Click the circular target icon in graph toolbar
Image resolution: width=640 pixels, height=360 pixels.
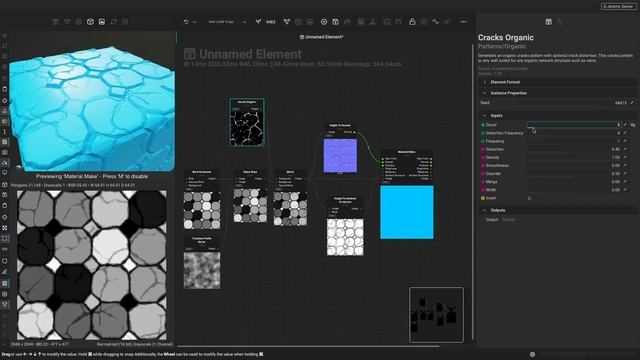click(324, 22)
